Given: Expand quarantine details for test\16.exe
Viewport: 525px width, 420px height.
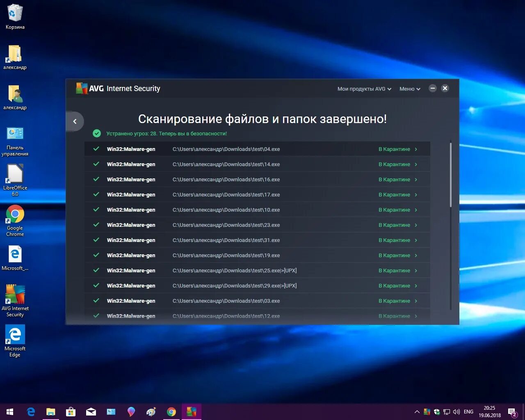Looking at the screenshot, I should (x=416, y=180).
